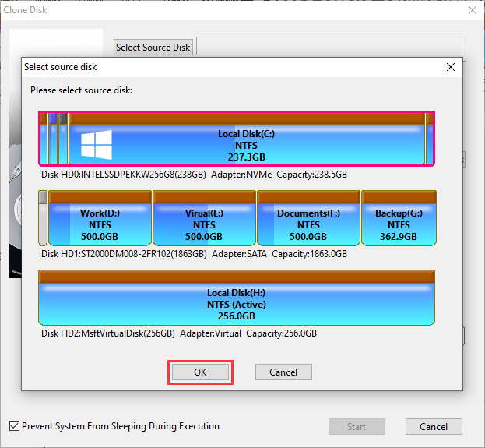Confirm selection with the OK button

200,372
